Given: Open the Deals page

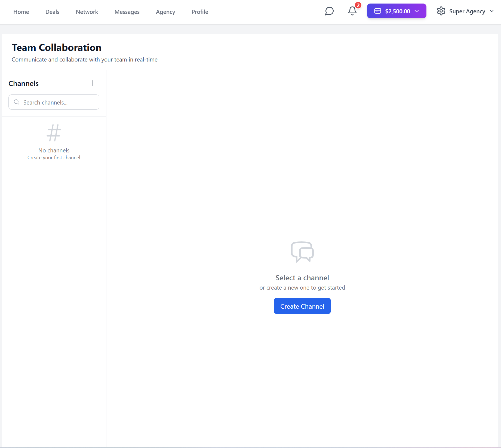Looking at the screenshot, I should coord(53,12).
